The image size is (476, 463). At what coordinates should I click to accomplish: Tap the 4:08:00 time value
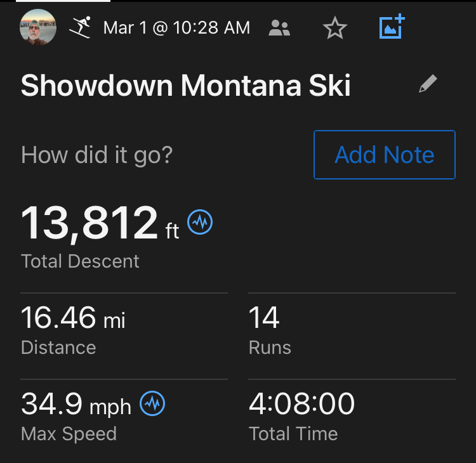pos(301,404)
